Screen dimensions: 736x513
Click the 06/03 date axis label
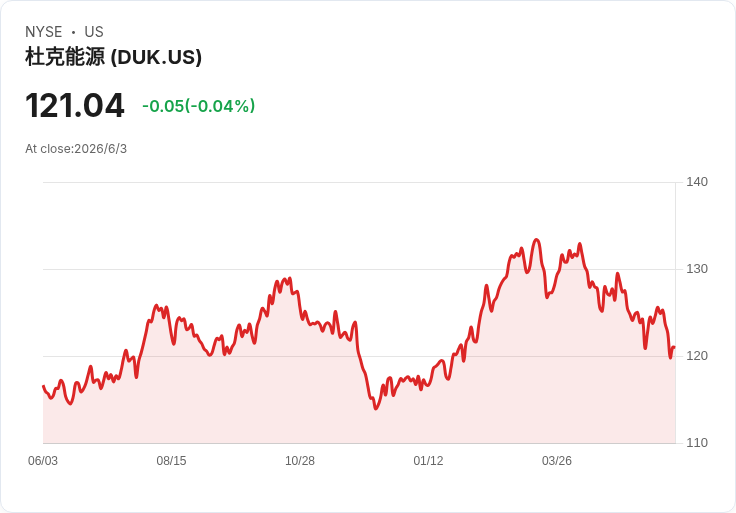tap(43, 460)
